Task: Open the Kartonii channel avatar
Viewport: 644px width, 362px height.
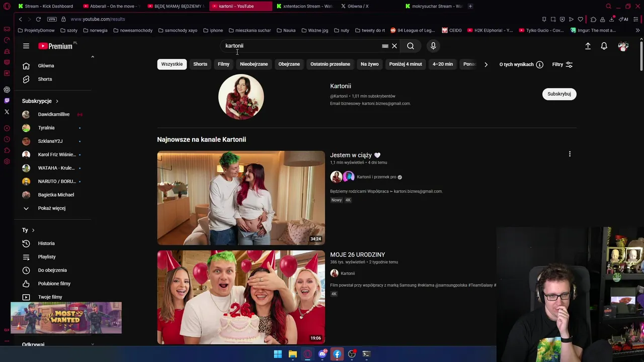Action: 241,97
